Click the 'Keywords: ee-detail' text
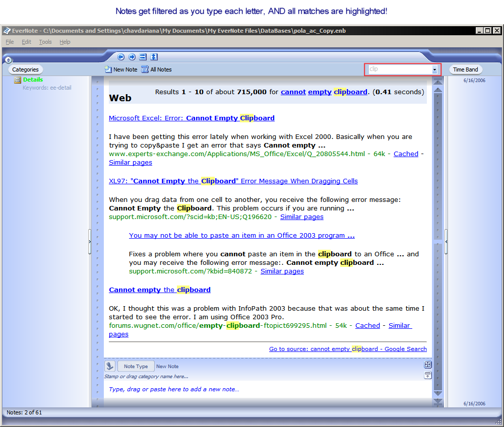504x427 pixels. coord(47,88)
